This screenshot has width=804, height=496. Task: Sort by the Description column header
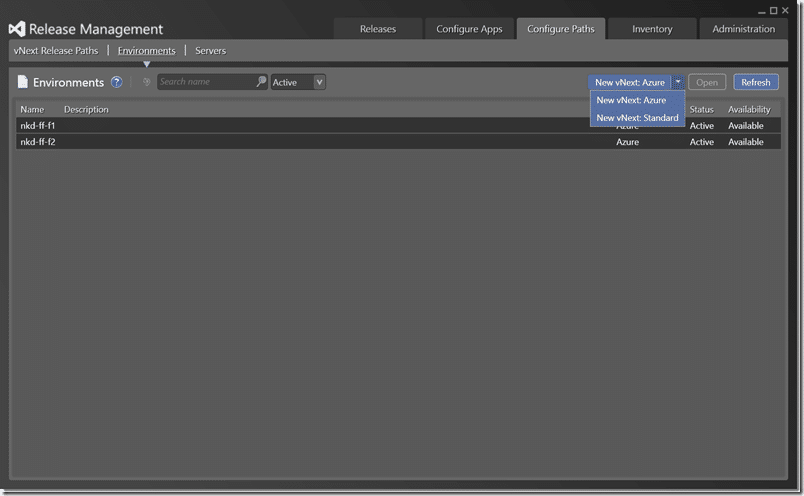[86, 109]
